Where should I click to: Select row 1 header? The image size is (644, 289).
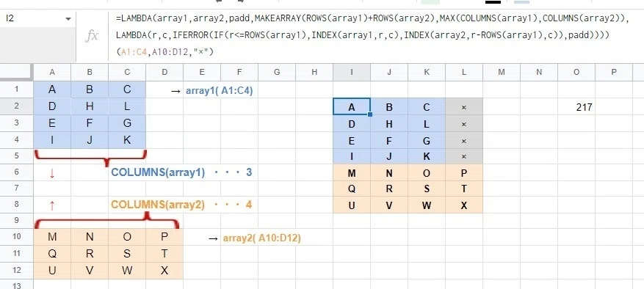click(16, 89)
